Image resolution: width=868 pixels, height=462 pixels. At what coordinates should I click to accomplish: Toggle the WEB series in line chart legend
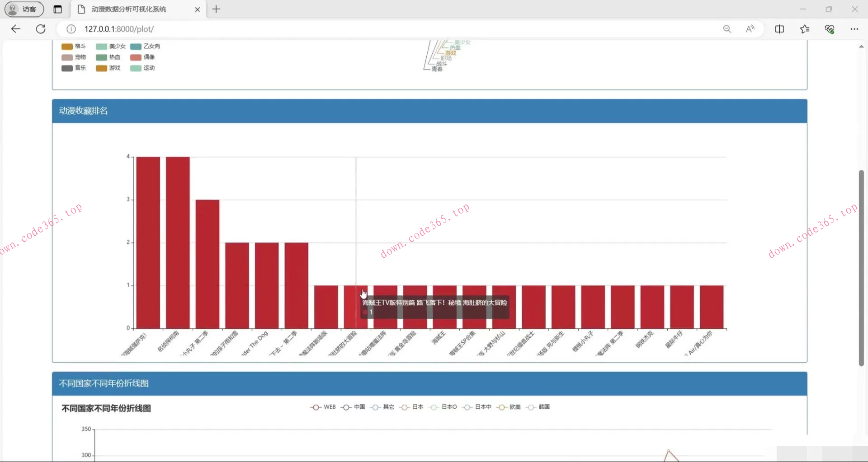coord(323,407)
